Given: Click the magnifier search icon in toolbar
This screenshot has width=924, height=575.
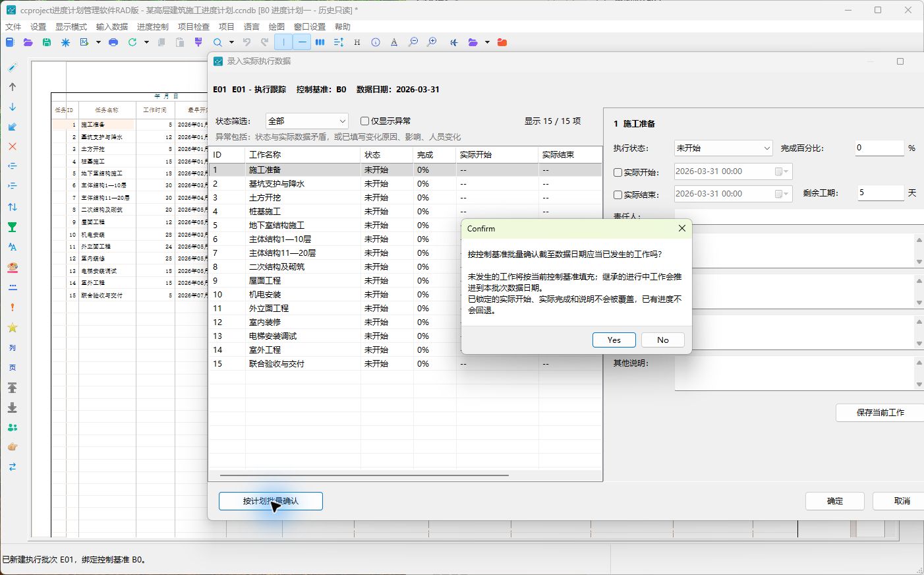Looking at the screenshot, I should (217, 42).
